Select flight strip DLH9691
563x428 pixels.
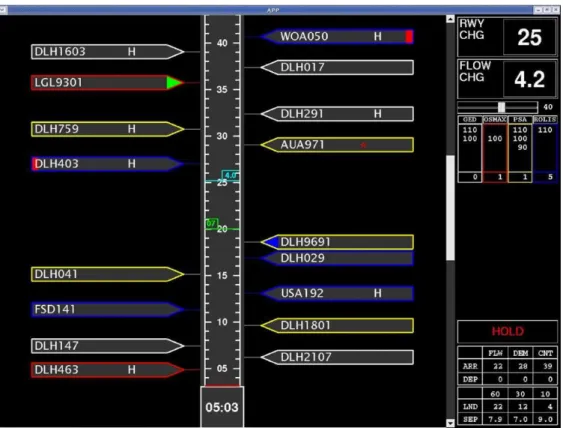338,242
